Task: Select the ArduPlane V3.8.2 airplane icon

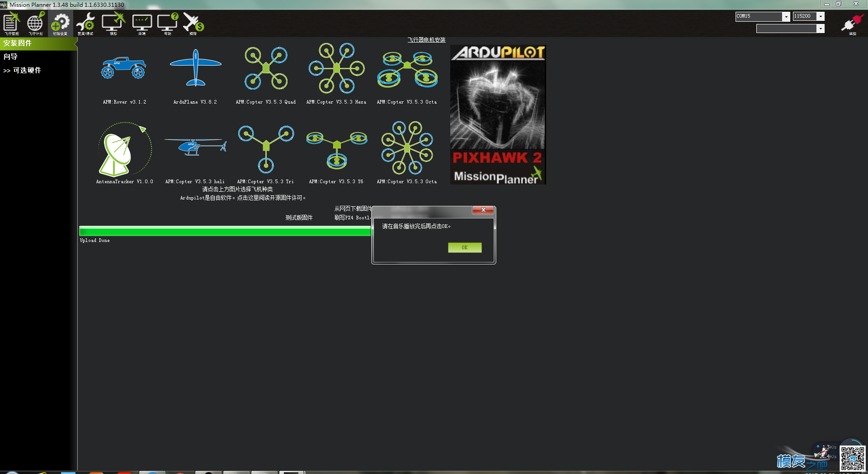Action: click(x=195, y=68)
